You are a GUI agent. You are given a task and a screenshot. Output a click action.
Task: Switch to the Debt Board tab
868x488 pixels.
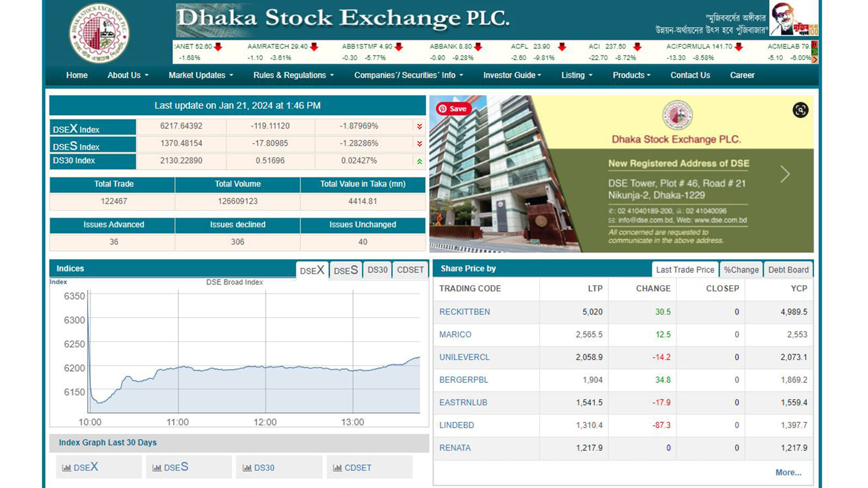[x=788, y=269]
